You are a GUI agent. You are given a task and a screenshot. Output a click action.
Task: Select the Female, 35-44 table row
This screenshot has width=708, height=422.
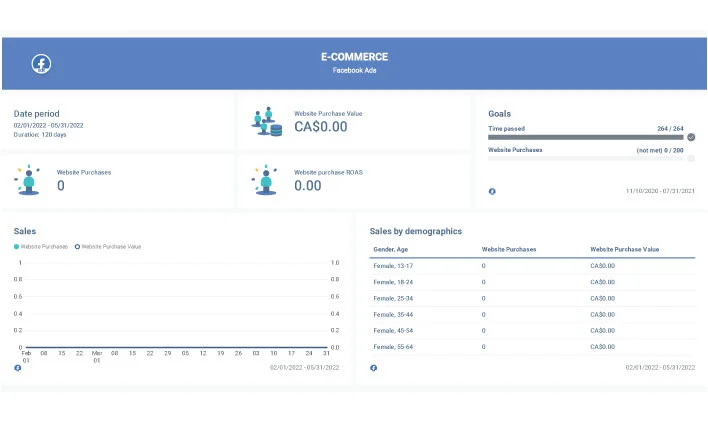pos(532,314)
